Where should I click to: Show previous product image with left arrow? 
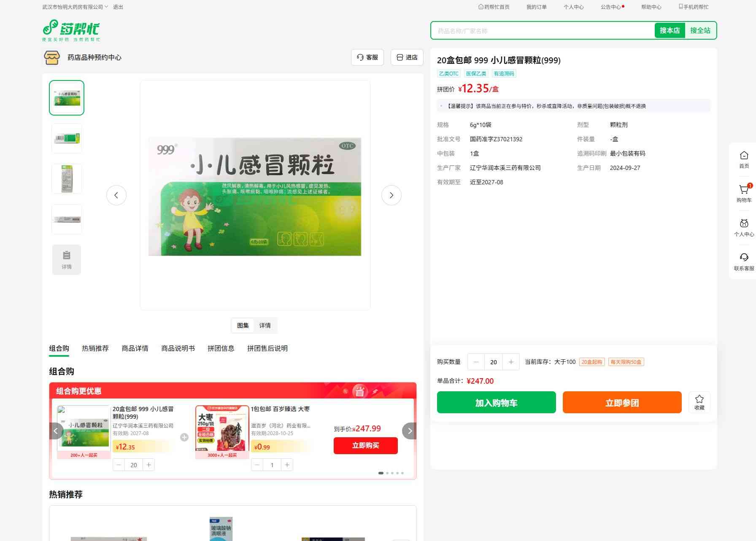pyautogui.click(x=116, y=195)
